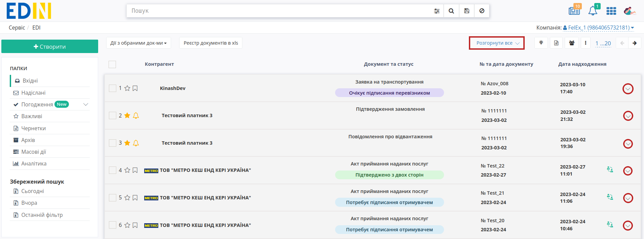Open the user avatar menu

point(630,11)
